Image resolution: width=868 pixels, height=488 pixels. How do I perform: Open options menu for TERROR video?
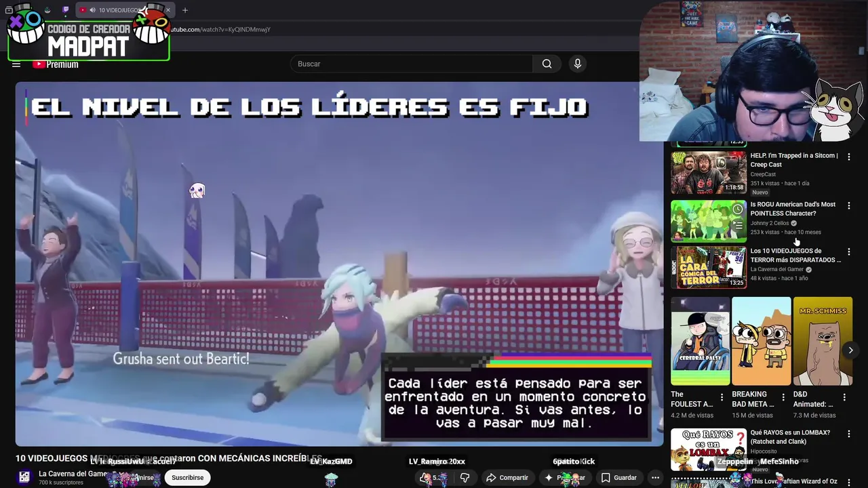click(x=848, y=251)
